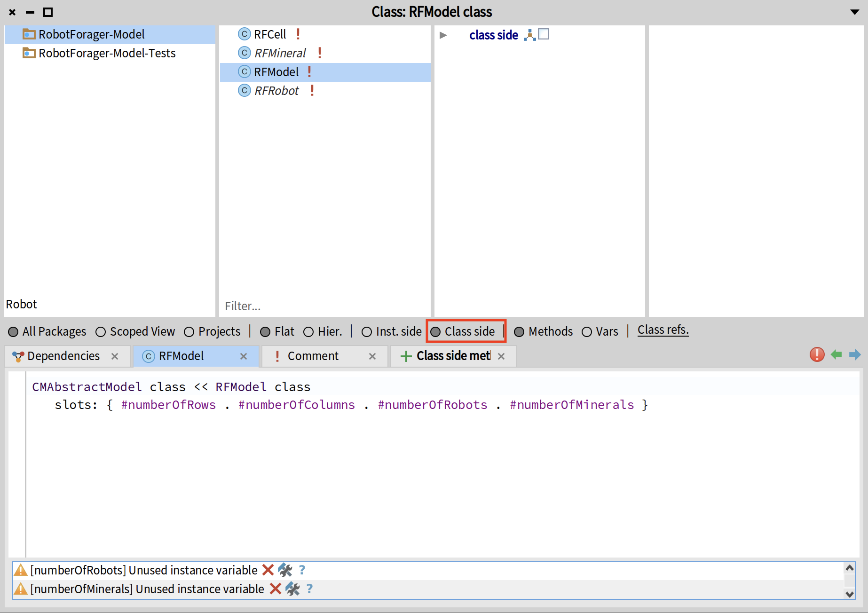Enable the Vars radio option
Image resolution: width=868 pixels, height=613 pixels.
(x=587, y=332)
